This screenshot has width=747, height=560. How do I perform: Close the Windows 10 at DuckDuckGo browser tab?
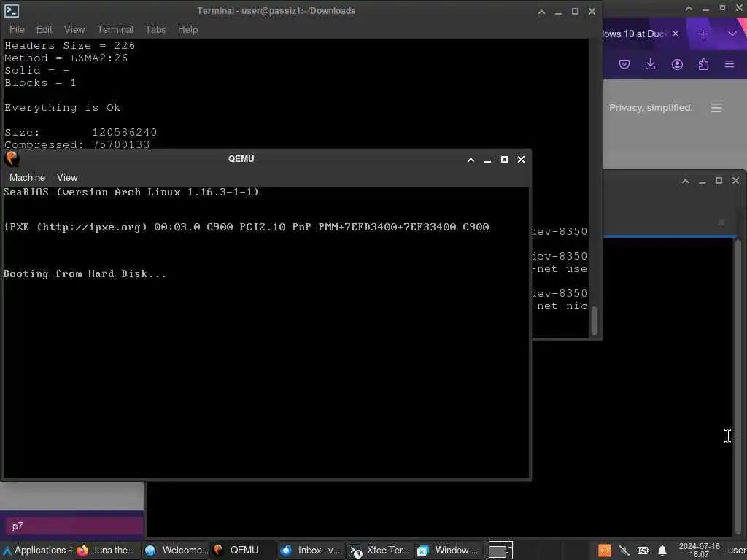point(675,34)
